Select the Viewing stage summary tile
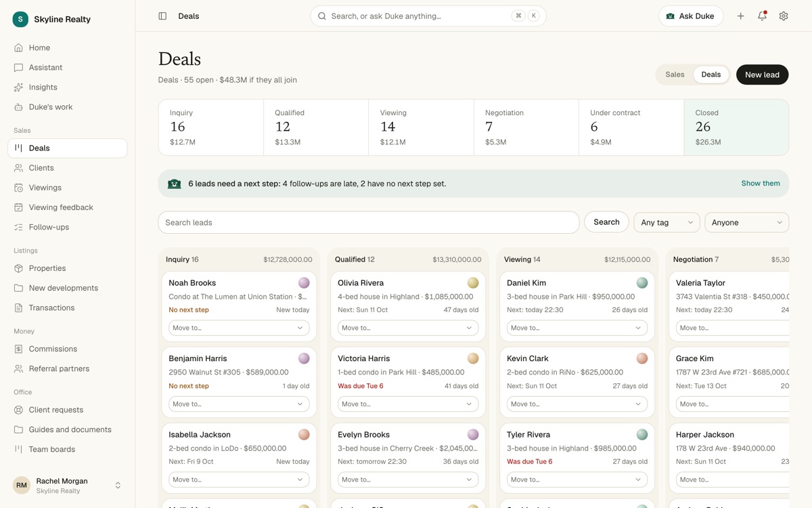 pos(421,127)
